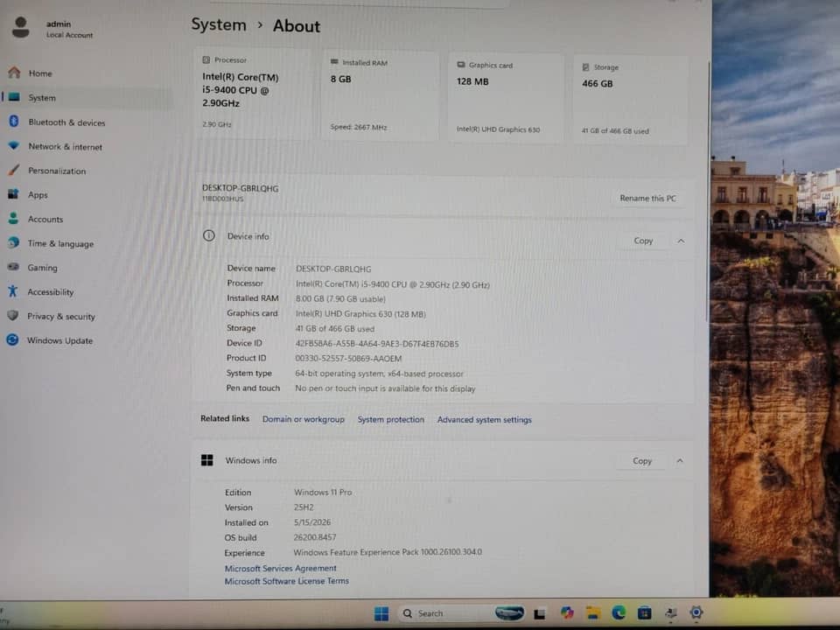Image resolution: width=840 pixels, height=630 pixels.
Task: Select the Edition value Windows 11 Pro
Action: tap(323, 493)
